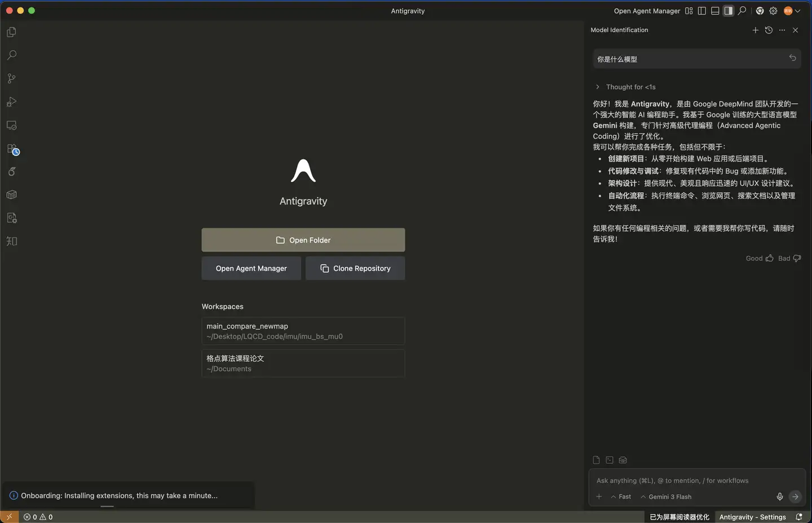Click the magnifier search icon in title bar
The height and width of the screenshot is (523, 812).
(742, 11)
